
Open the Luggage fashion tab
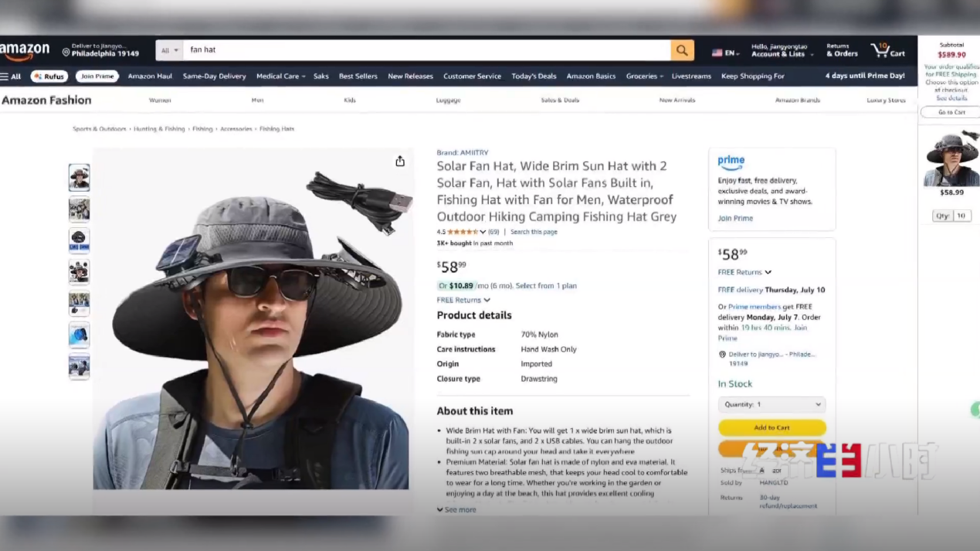[x=448, y=100]
